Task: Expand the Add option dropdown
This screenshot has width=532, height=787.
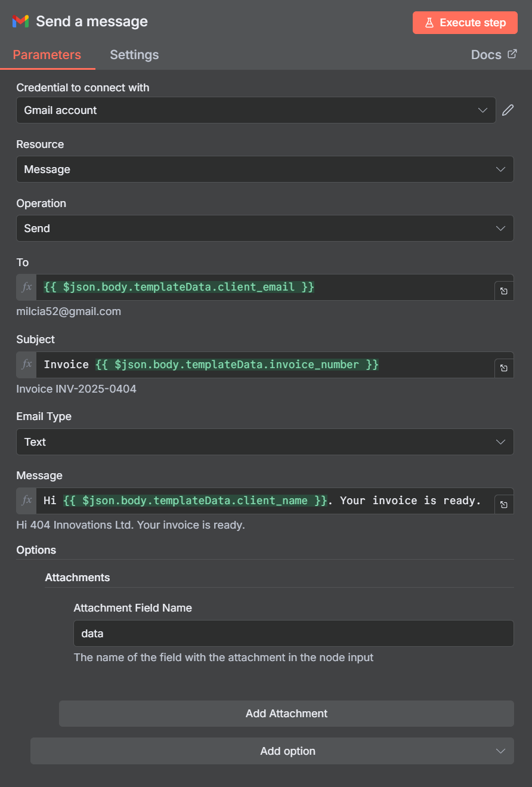Action: click(x=272, y=751)
